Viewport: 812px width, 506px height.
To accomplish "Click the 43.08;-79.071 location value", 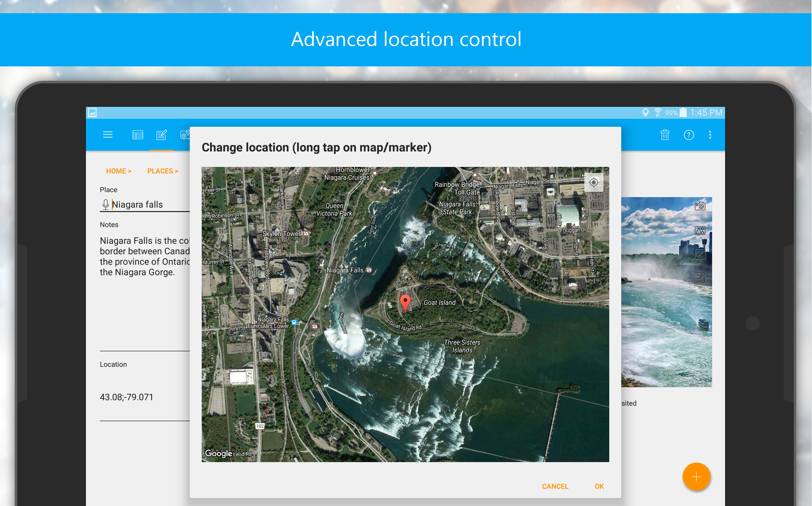I will (127, 397).
